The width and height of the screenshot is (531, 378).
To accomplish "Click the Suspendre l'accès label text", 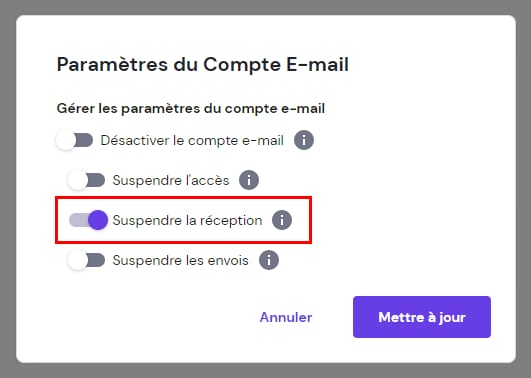I will point(171,180).
